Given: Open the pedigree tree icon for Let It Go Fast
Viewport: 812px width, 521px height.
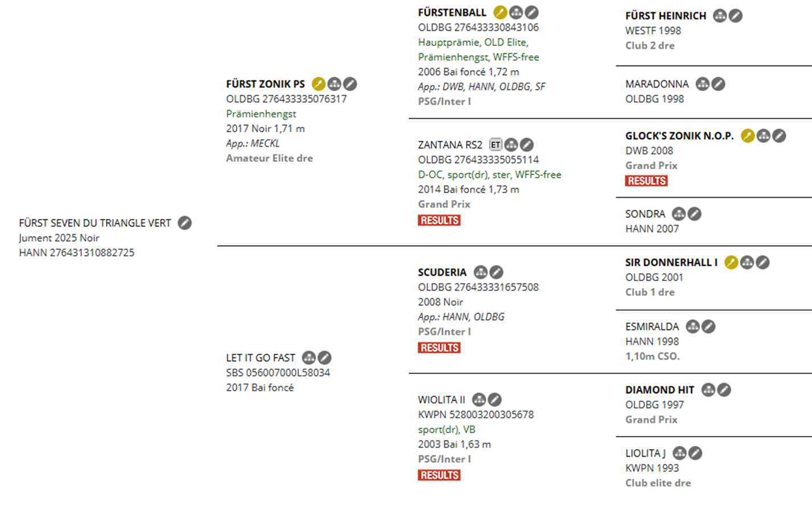Looking at the screenshot, I should [309, 358].
